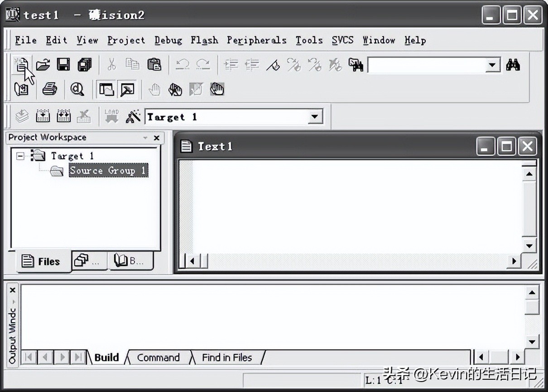
Task: Select Source Group 1 folder
Action: pos(108,171)
